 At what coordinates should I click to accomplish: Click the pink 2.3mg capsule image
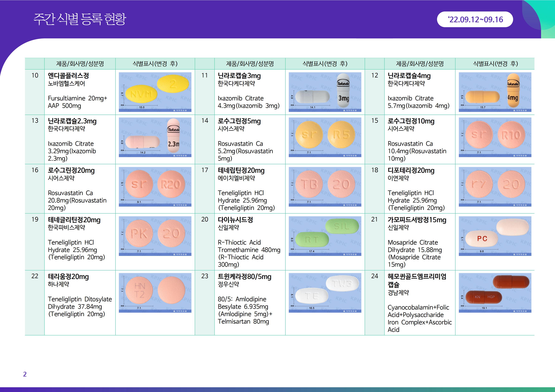[155, 137]
